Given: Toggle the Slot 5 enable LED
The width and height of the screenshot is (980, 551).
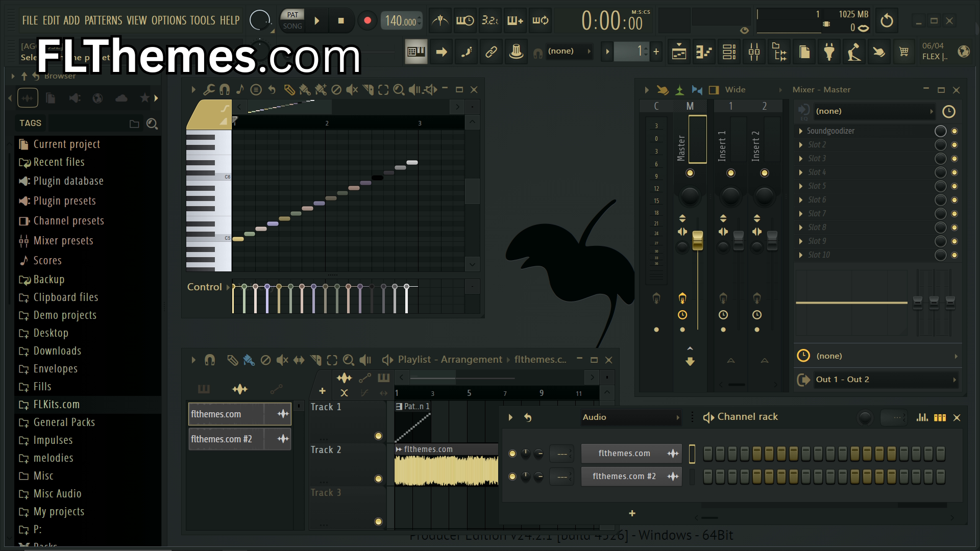Looking at the screenshot, I should point(954,186).
